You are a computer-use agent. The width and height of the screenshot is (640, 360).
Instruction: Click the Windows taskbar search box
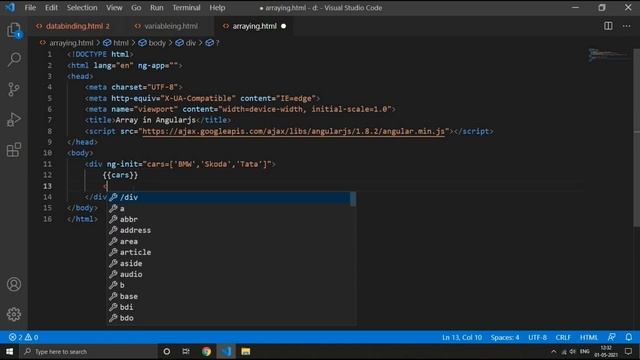pos(88,351)
